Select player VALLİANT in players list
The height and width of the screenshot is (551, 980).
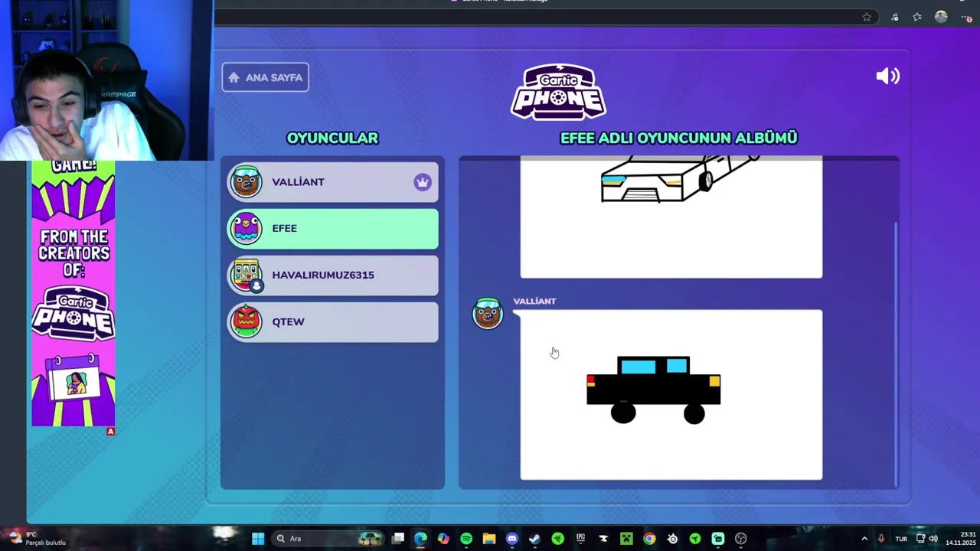[333, 182]
